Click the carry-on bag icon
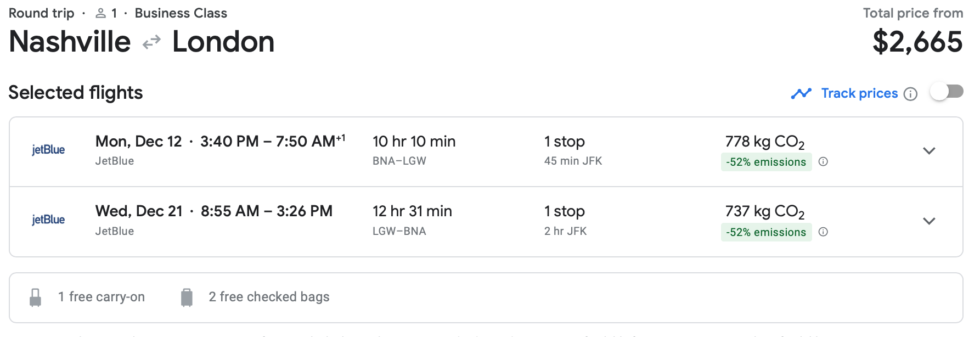Screen dimensions: 980x337 click(x=35, y=297)
